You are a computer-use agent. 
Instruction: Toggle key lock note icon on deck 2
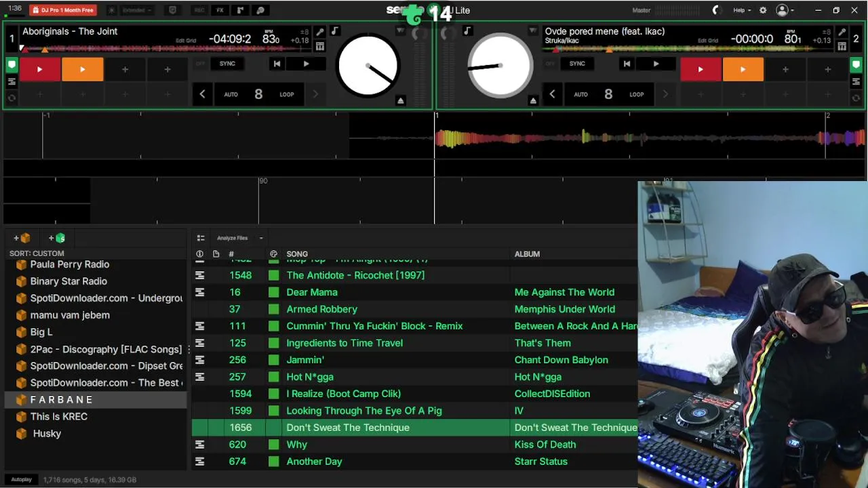(x=467, y=31)
